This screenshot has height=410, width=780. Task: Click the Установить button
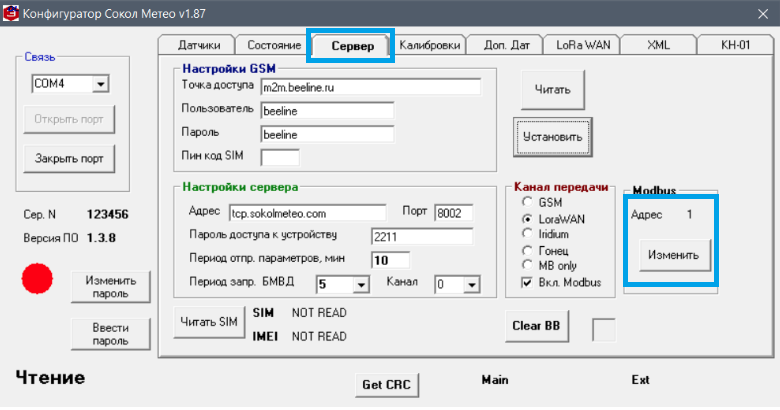[553, 137]
